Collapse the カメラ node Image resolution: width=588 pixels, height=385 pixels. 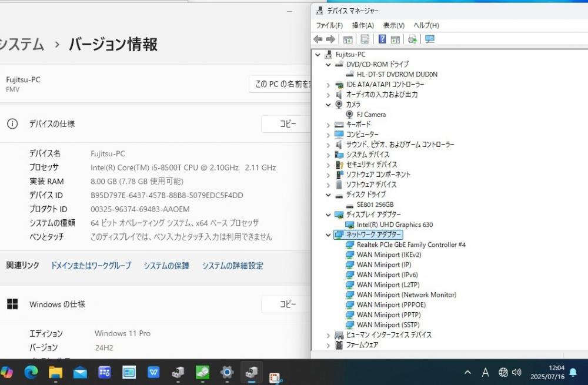328,105
